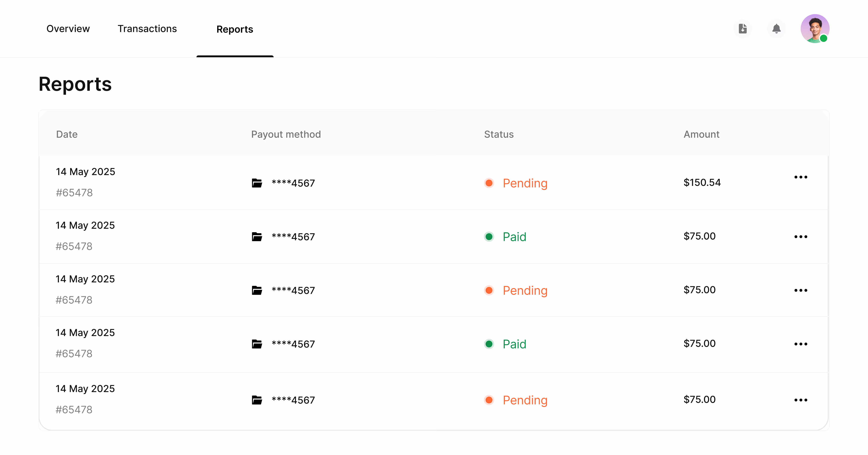This screenshot has width=868, height=455.
Task: Open more options for $150.54 payout
Action: coord(801,177)
